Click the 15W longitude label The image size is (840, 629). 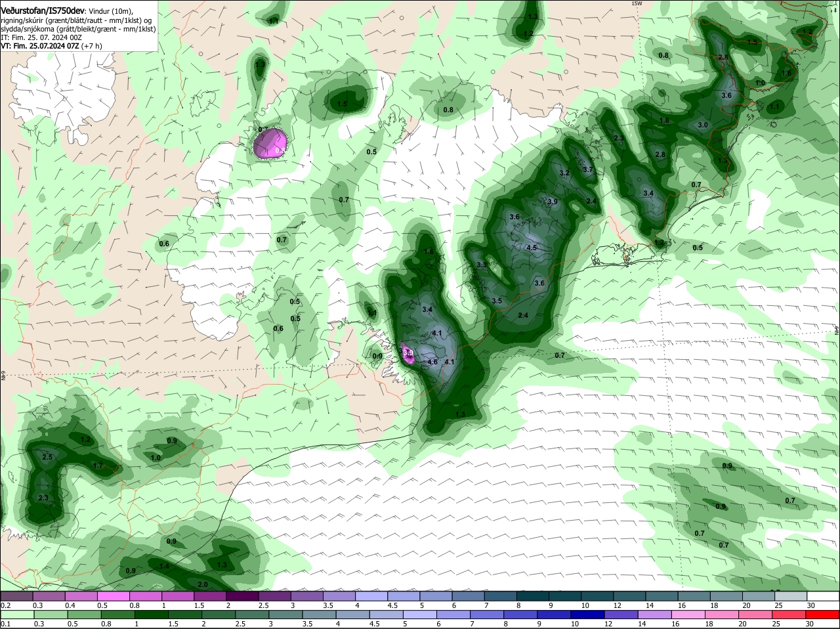pos(637,3)
